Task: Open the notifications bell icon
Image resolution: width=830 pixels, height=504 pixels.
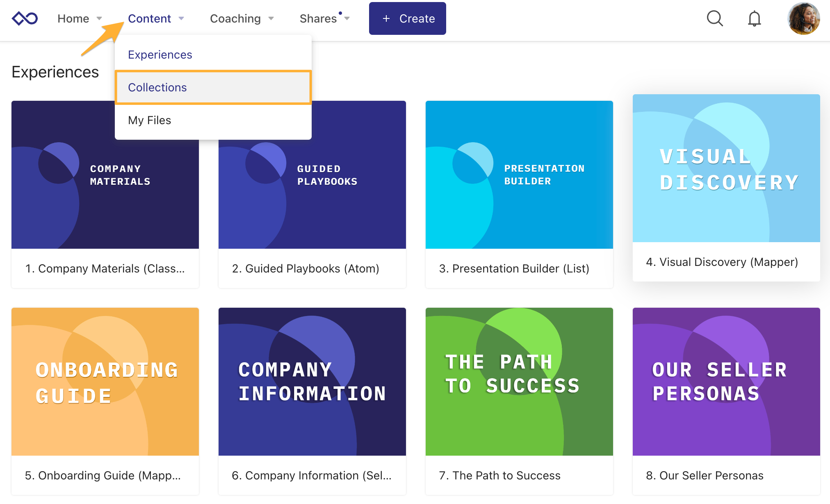Action: pyautogui.click(x=754, y=18)
